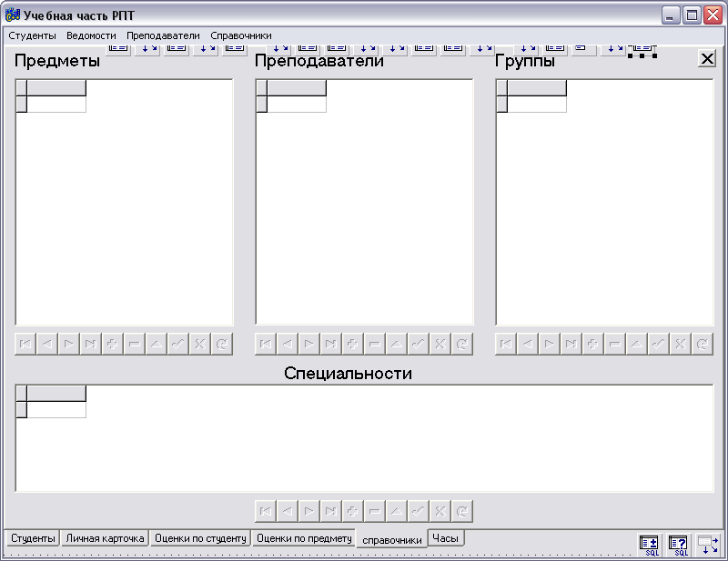Viewport: 728px width, 561px height.
Task: Delete record with minus in Преподаватели navigator
Action: tap(375, 345)
